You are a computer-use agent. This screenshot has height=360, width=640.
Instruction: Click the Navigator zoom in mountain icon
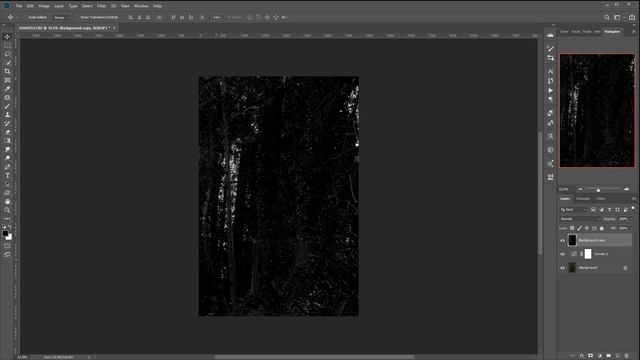point(627,189)
